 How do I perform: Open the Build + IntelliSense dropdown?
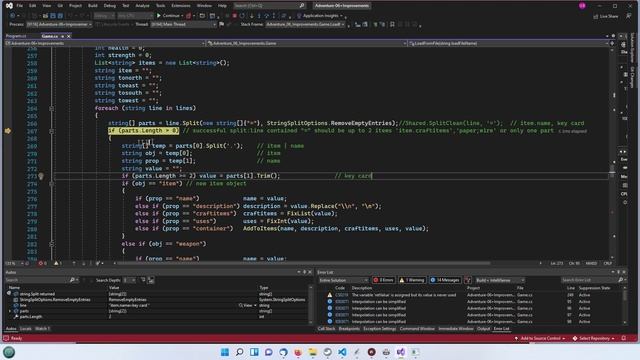click(500, 280)
